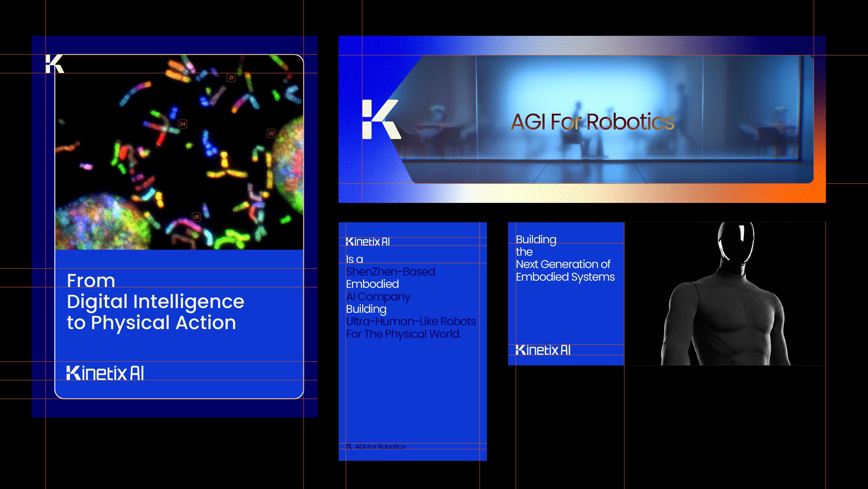
Task: Select the 04 marker on the chromosome image
Action: (x=182, y=124)
